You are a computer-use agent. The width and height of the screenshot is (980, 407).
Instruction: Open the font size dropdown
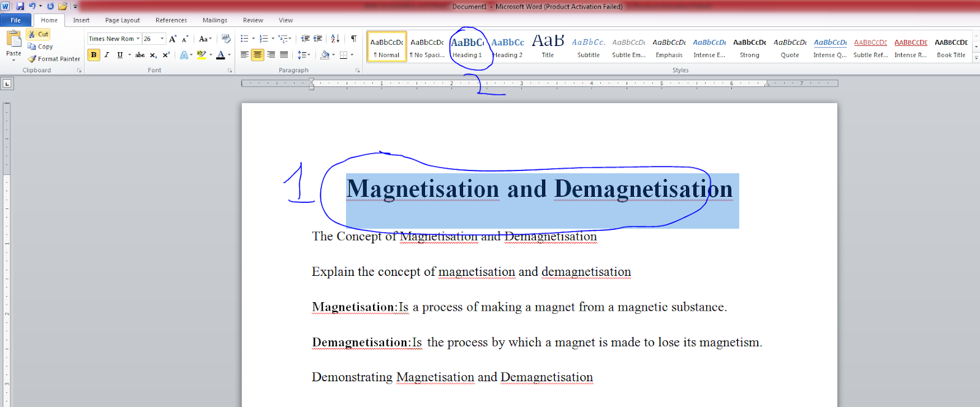(162, 39)
